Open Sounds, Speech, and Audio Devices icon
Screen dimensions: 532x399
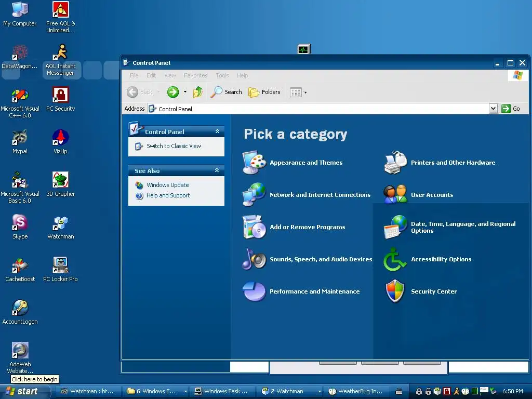(x=254, y=259)
